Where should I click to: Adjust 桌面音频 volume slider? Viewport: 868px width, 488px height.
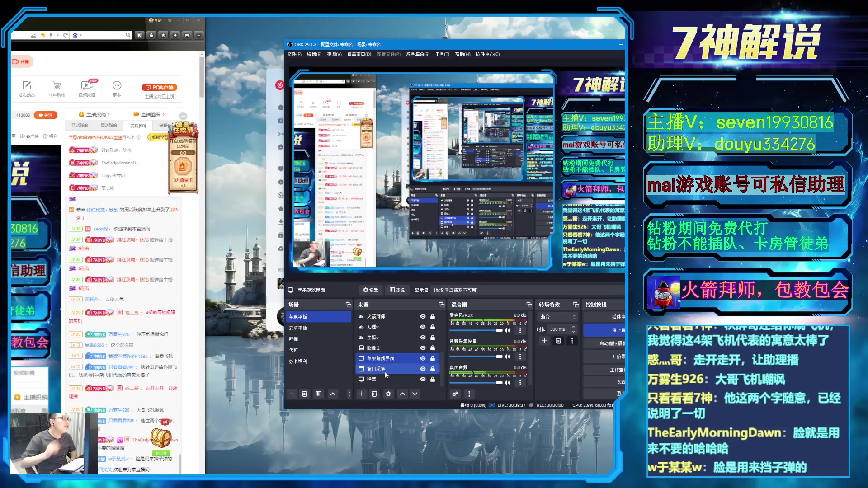pos(476,383)
